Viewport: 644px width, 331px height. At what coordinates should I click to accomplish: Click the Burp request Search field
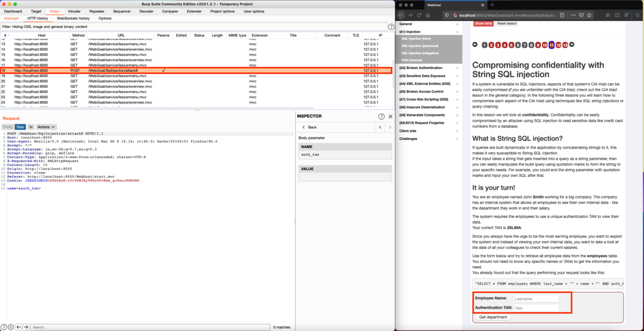coord(151,327)
